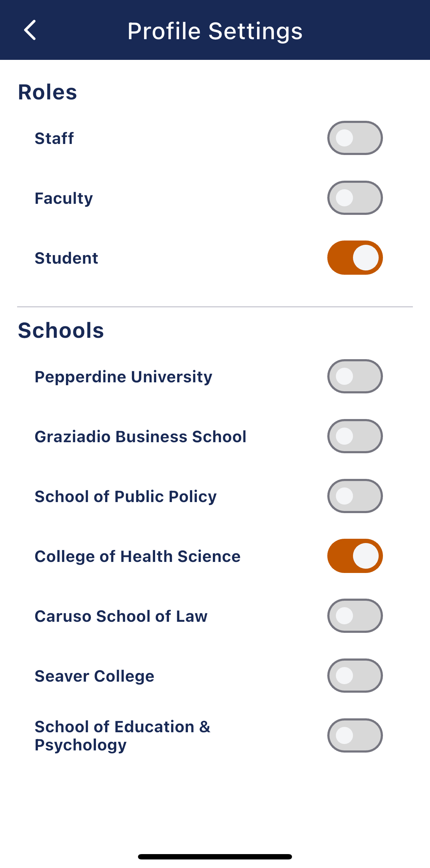Click the Profile Settings title
The width and height of the screenshot is (430, 868).
pyautogui.click(x=215, y=31)
